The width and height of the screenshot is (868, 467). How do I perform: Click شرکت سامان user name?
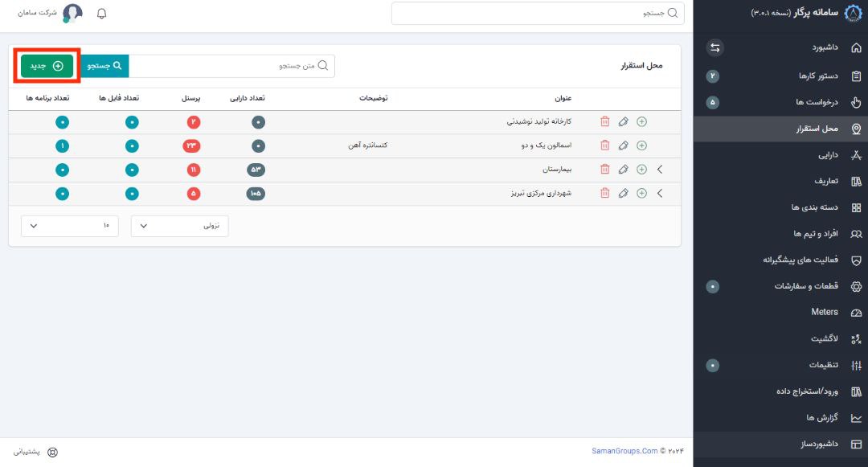pos(37,13)
